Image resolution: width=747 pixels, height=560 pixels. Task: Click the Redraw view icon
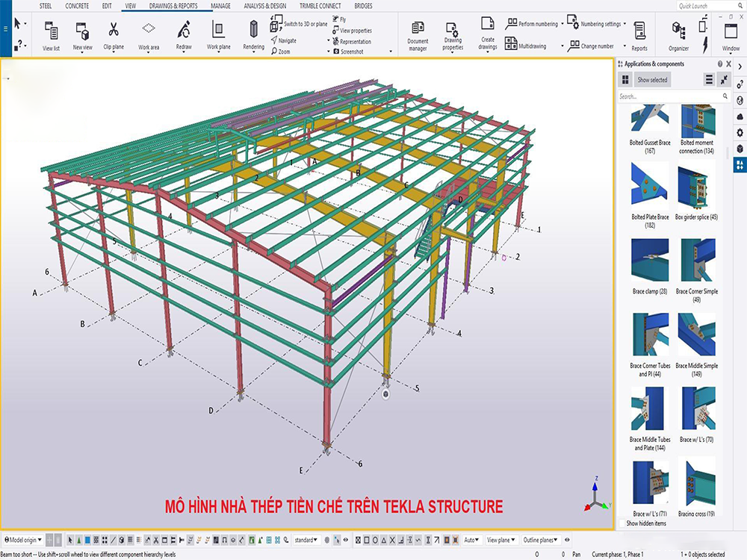click(x=184, y=30)
